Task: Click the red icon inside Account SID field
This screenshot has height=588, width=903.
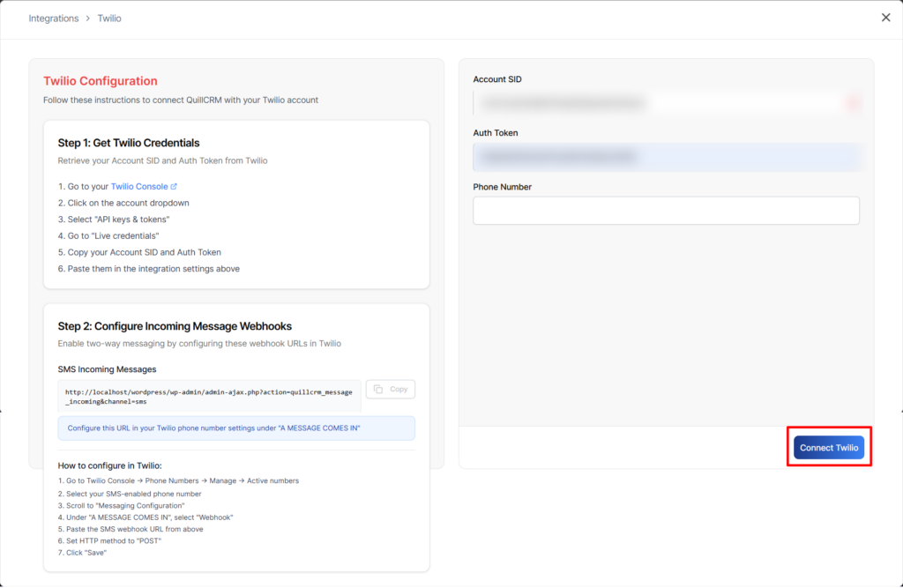Action: click(x=853, y=103)
